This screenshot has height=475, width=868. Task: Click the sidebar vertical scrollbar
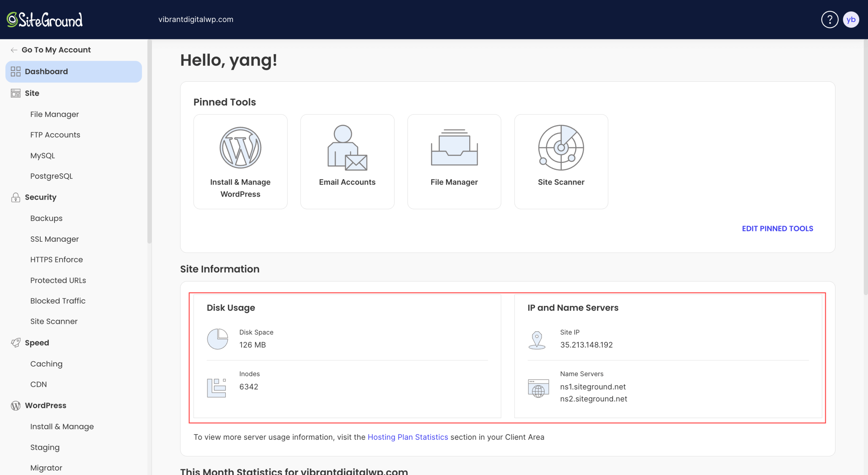(x=149, y=142)
